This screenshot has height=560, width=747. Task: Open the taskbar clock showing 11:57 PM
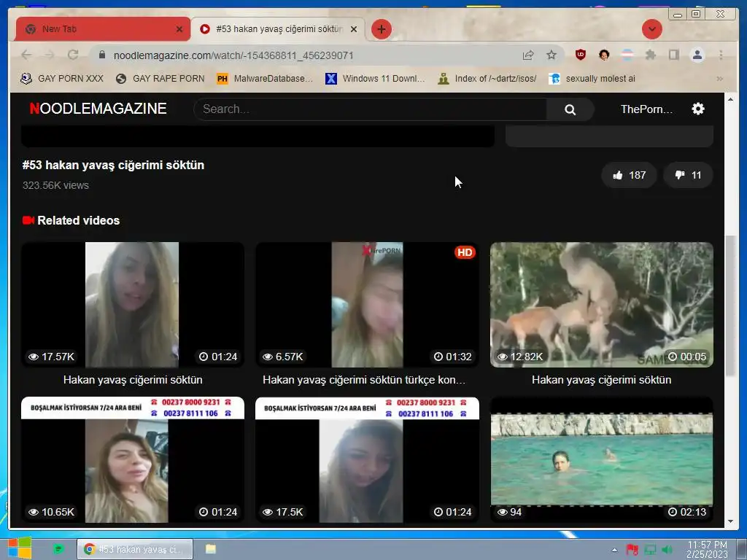click(707, 549)
